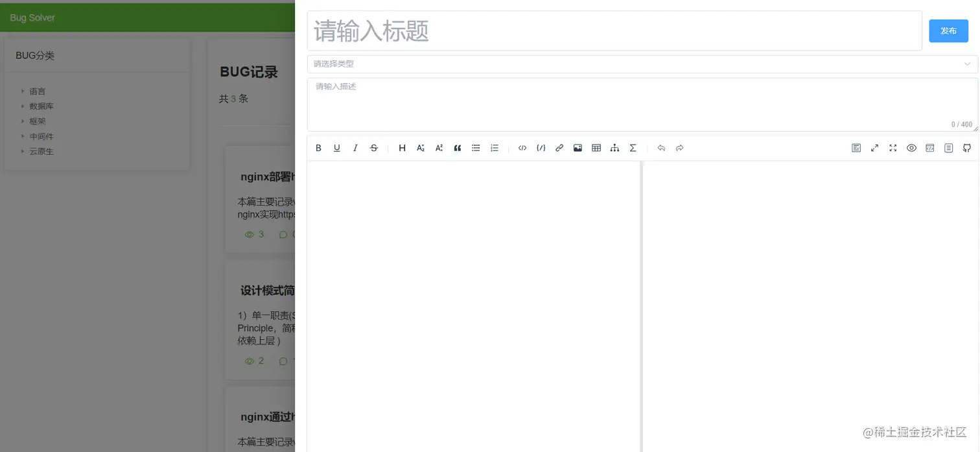Image resolution: width=980 pixels, height=452 pixels.
Task: Insert a code block via braces icon
Action: [x=541, y=148]
